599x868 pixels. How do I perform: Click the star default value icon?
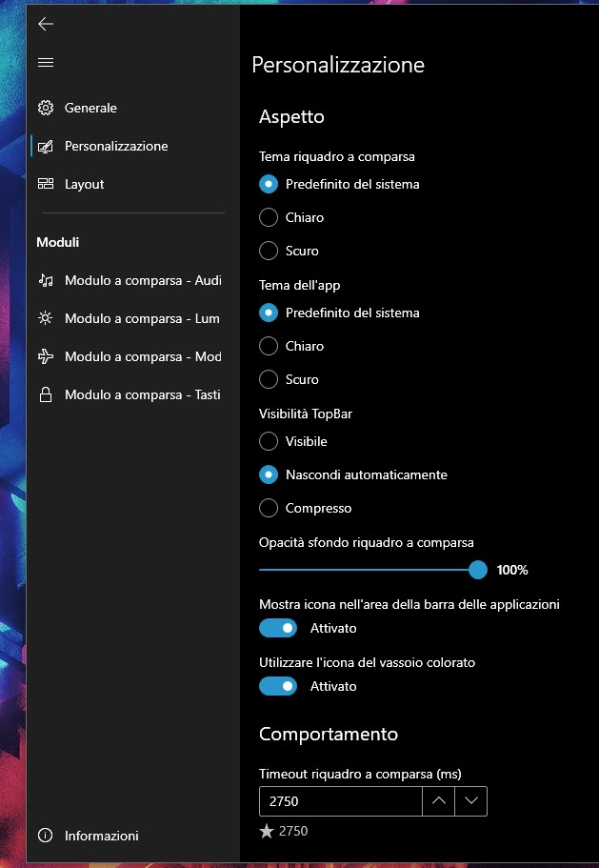(x=267, y=830)
